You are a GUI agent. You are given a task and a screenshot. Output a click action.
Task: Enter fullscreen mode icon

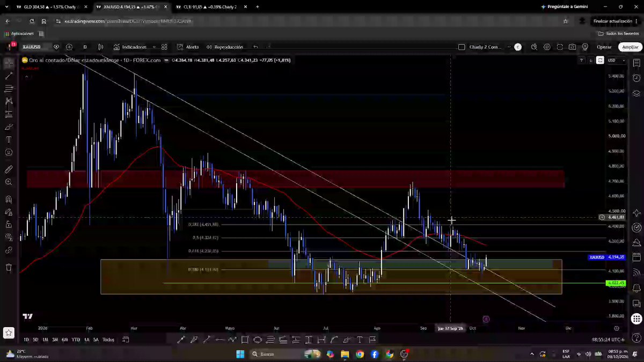560,47
